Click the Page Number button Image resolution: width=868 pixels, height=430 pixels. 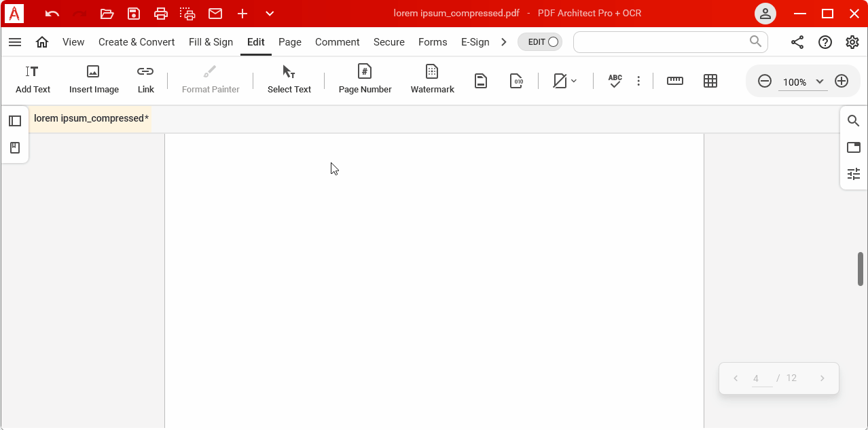365,80
